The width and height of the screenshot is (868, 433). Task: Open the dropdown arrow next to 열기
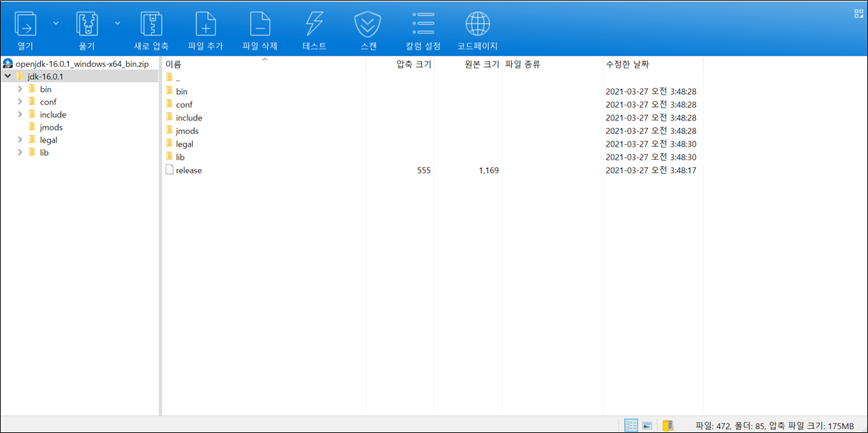56,23
